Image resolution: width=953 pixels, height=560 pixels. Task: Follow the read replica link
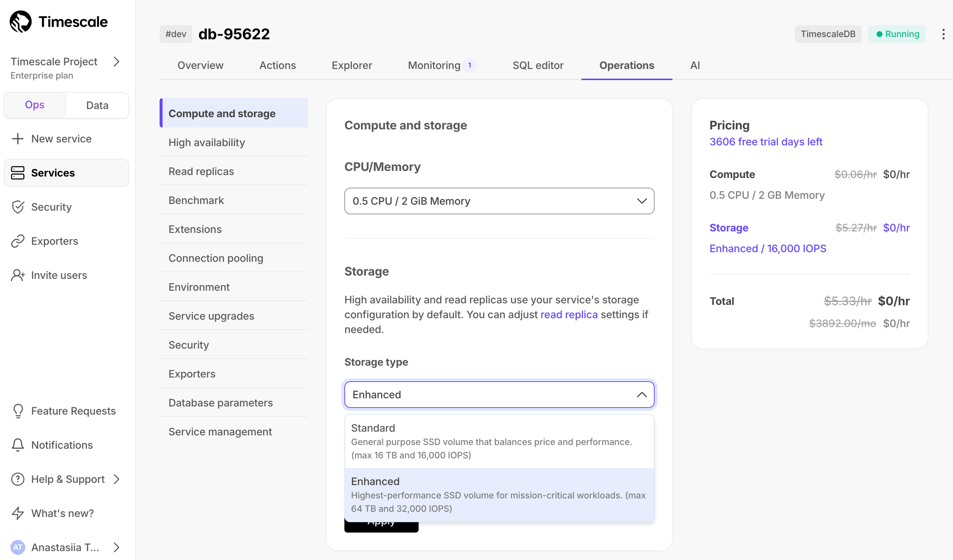coord(569,314)
